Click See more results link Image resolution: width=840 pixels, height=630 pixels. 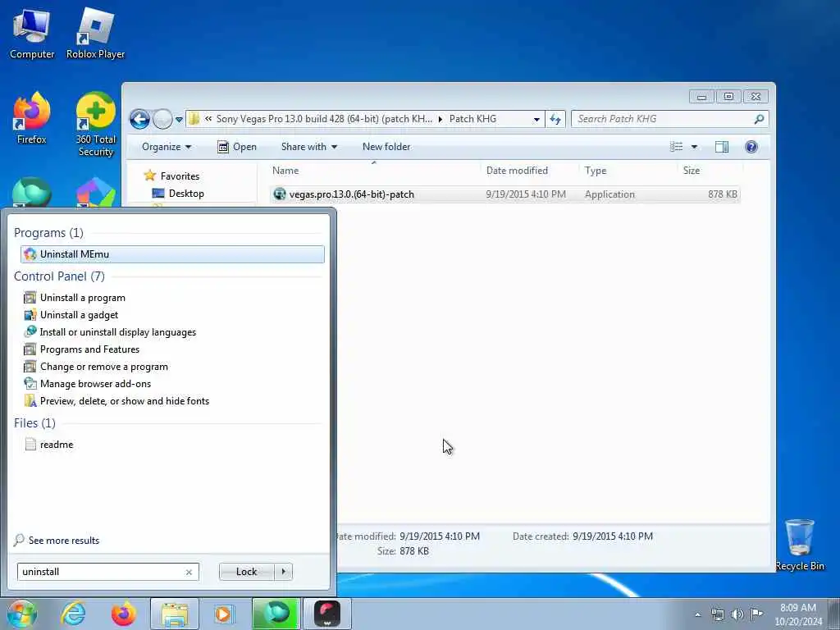[64, 540]
